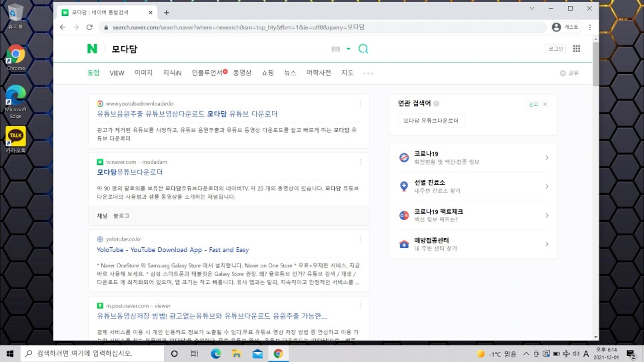Open Windows Start menu
The height and width of the screenshot is (362, 644).
tap(10, 353)
